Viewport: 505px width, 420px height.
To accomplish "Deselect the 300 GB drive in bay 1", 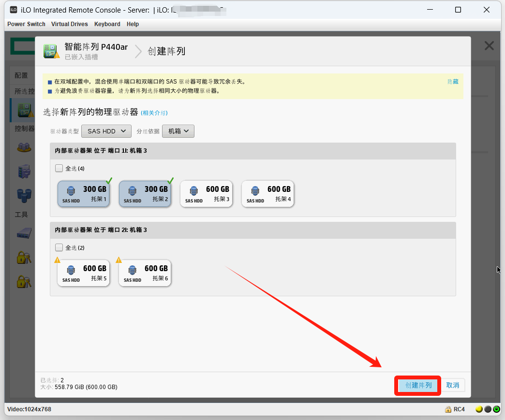I will (x=84, y=194).
